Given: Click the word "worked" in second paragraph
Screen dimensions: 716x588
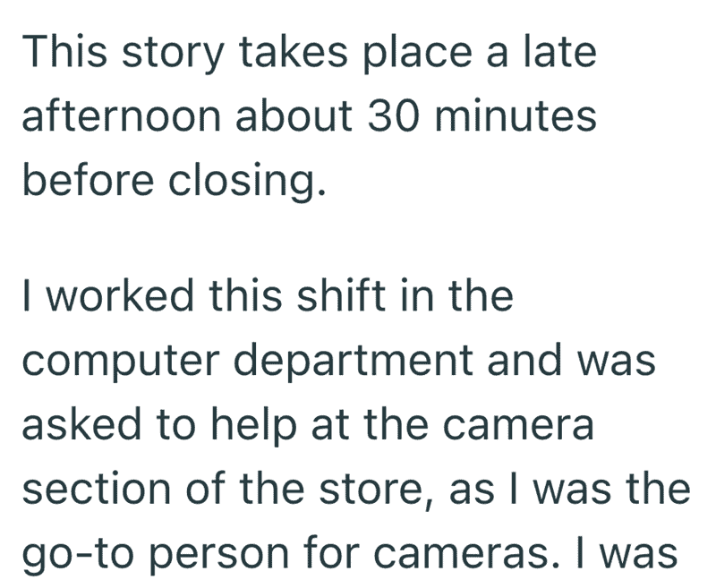Looking at the screenshot, I should (x=121, y=295).
